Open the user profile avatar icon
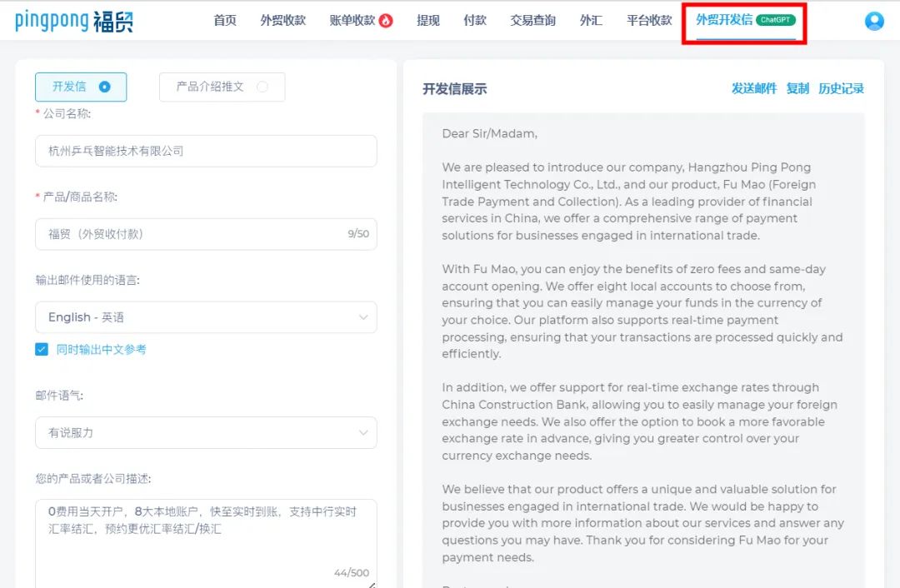Screen dimensions: 900x588 click(x=874, y=21)
